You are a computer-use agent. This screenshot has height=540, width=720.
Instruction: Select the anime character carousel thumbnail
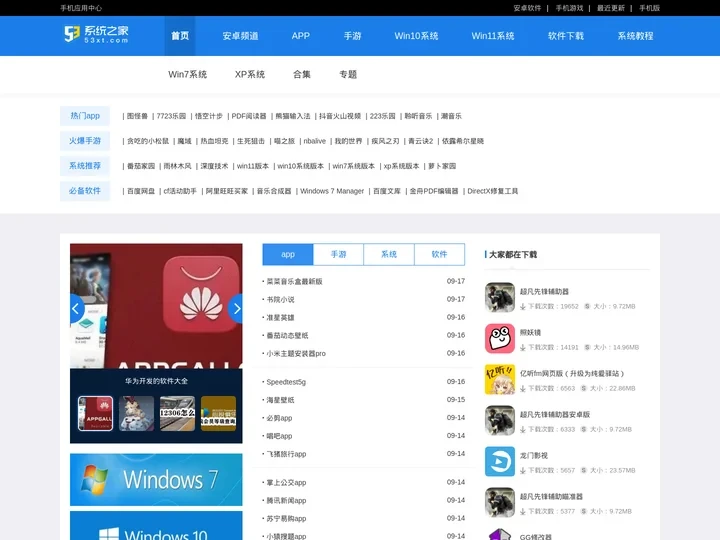tap(136, 413)
